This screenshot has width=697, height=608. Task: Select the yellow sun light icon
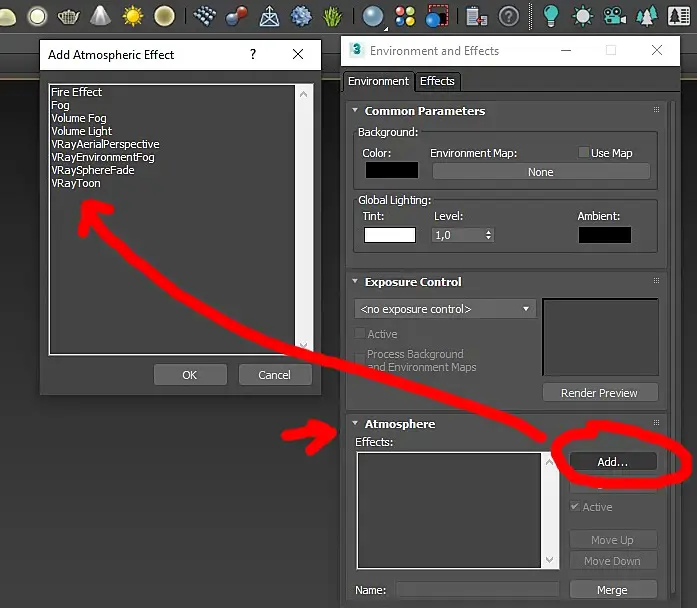tap(132, 16)
